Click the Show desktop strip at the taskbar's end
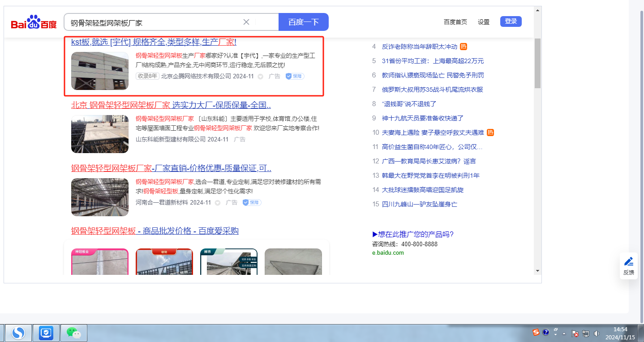Viewport: 644px width, 342px height. pyautogui.click(x=640, y=333)
